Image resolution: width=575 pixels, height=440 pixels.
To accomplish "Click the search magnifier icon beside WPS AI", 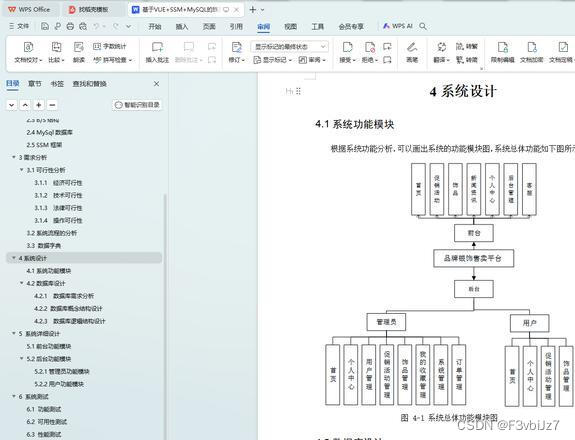I will pos(423,26).
